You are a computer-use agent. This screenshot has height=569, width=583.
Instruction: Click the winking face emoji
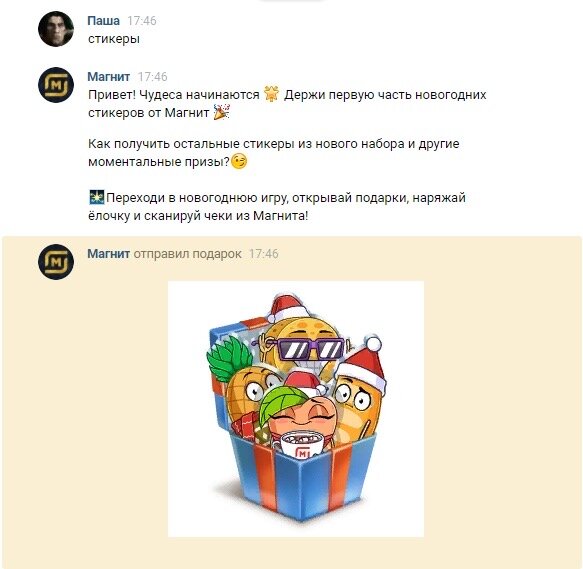239,161
